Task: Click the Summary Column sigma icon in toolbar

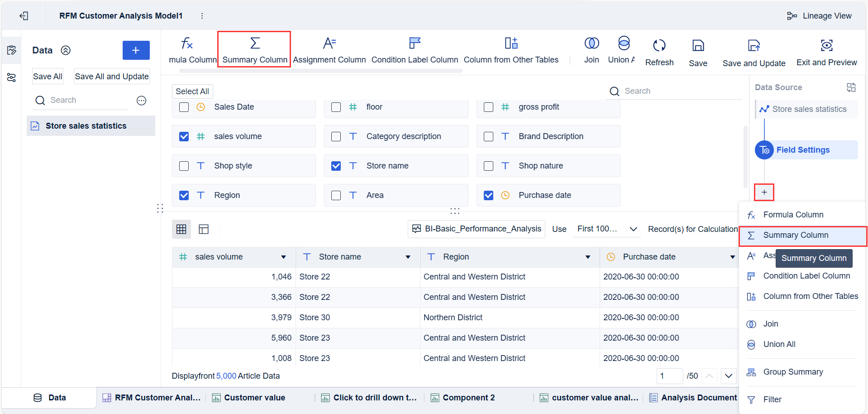Action: point(255,43)
